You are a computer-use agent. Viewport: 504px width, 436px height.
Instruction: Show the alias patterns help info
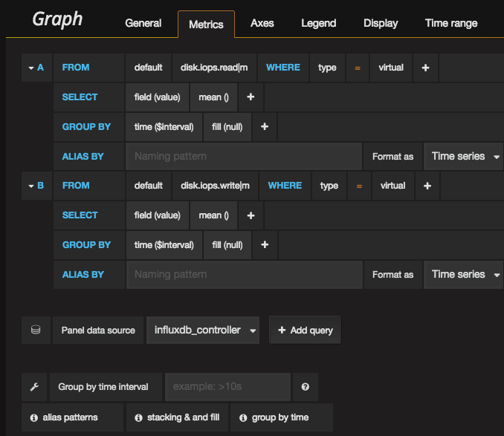[x=73, y=417]
